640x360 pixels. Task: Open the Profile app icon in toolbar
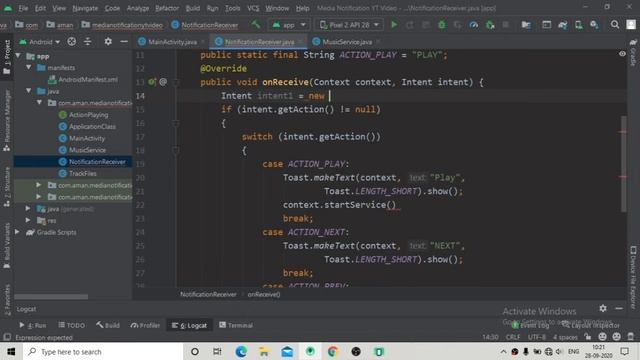[x=473, y=25]
